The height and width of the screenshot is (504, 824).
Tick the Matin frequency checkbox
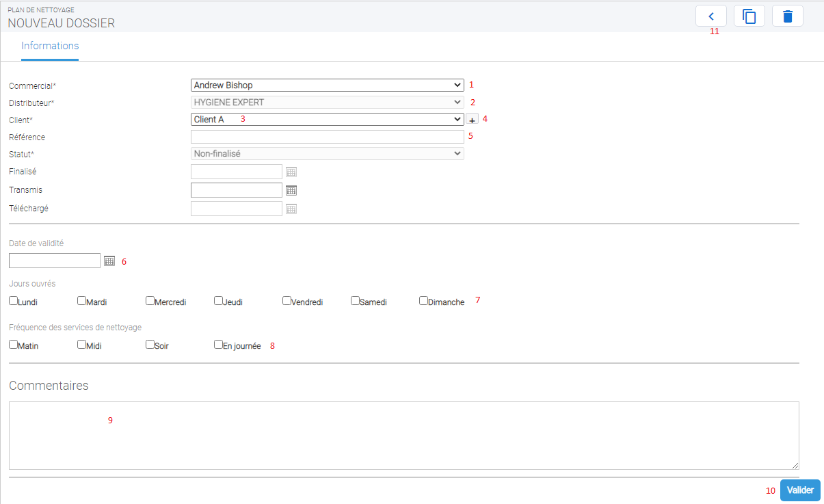point(14,345)
